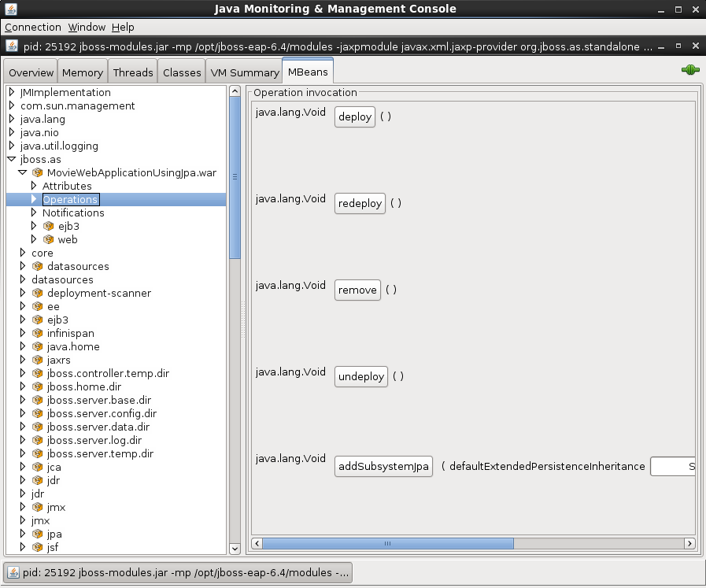Click the infinispan bean icon

tap(37, 333)
